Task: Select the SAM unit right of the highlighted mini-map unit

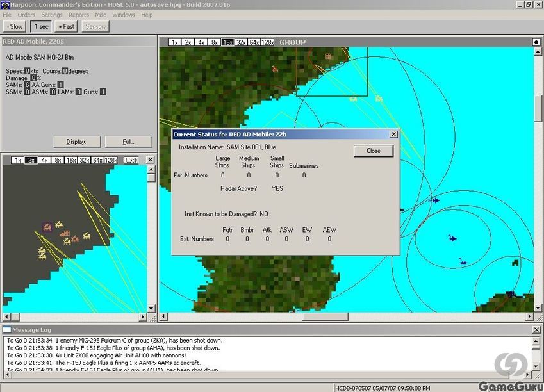Action: coord(59,224)
